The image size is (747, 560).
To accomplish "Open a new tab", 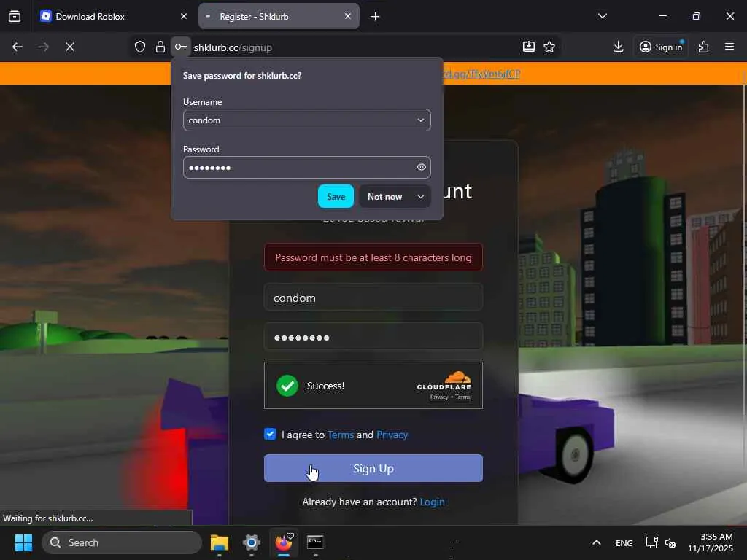I will (376, 17).
